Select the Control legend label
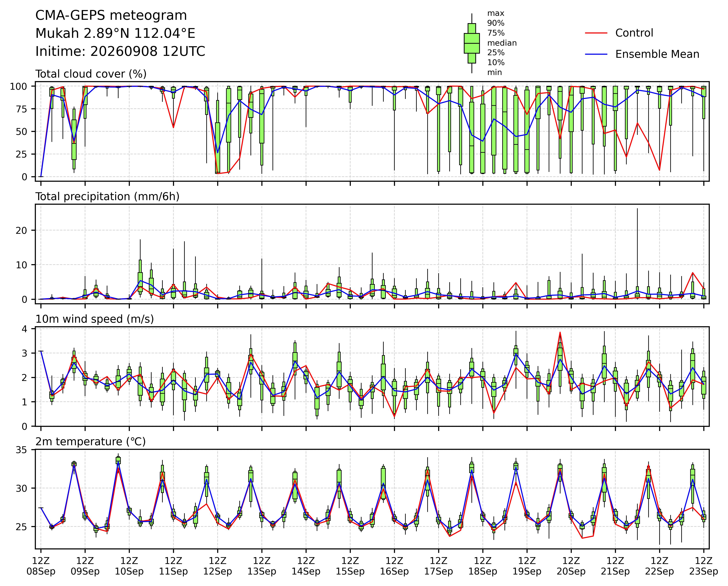 [634, 33]
